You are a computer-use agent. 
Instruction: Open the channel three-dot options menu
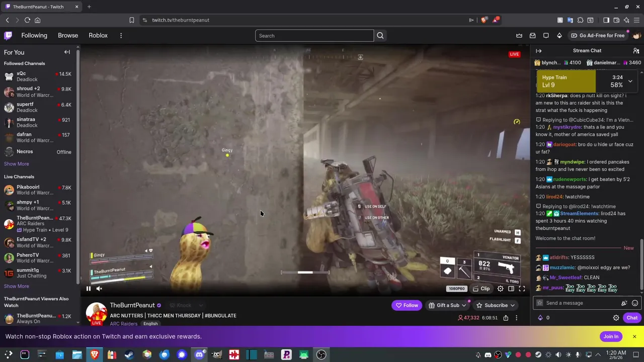coord(516,318)
